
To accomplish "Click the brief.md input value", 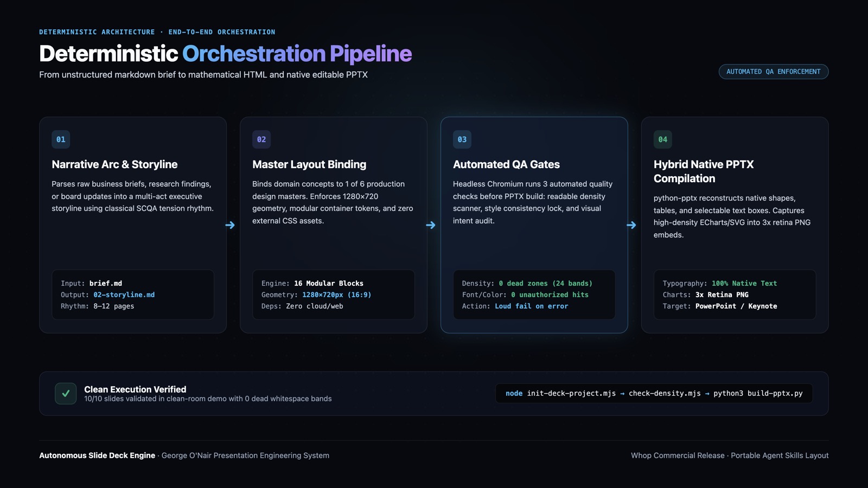I will pyautogui.click(x=106, y=284).
